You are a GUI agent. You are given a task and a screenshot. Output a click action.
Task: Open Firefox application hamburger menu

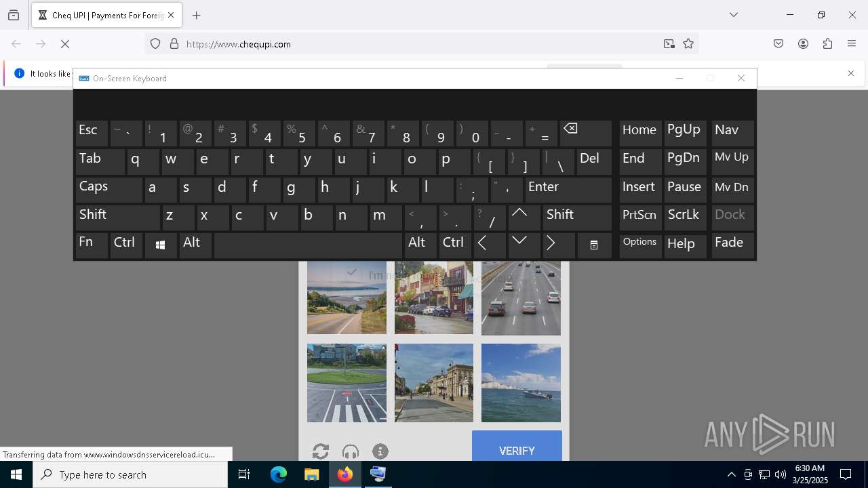point(852,44)
